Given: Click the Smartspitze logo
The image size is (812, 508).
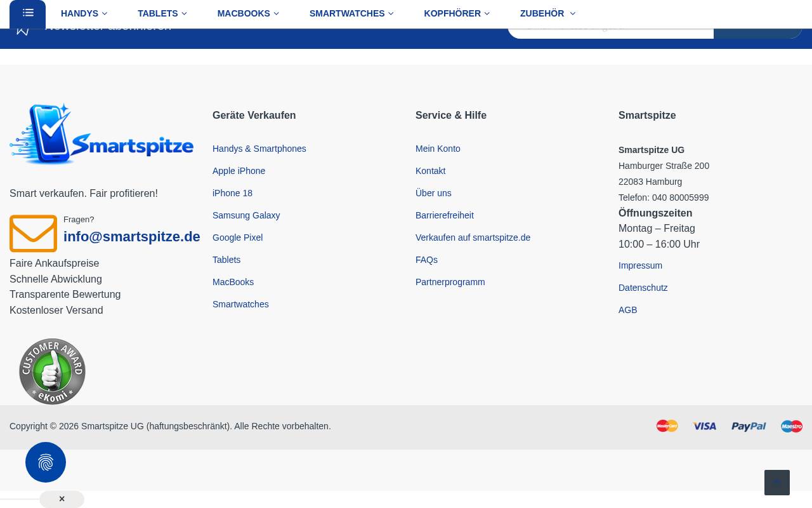Looking at the screenshot, I should [101, 134].
